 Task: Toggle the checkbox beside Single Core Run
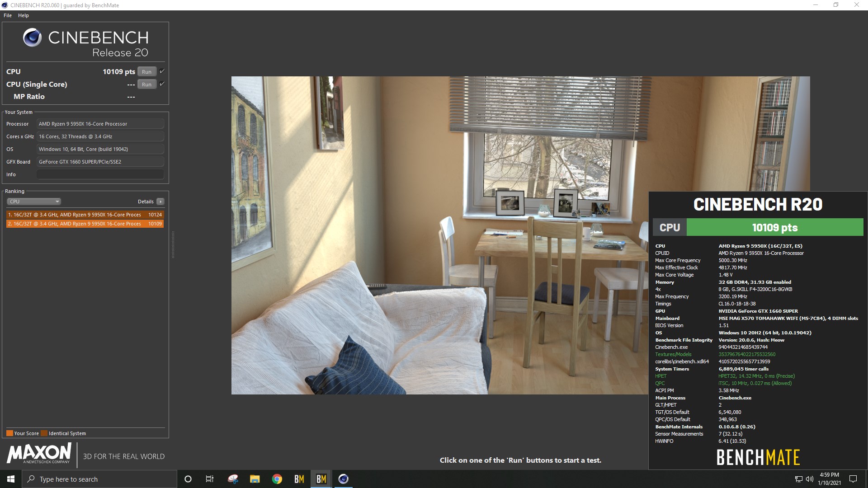162,84
